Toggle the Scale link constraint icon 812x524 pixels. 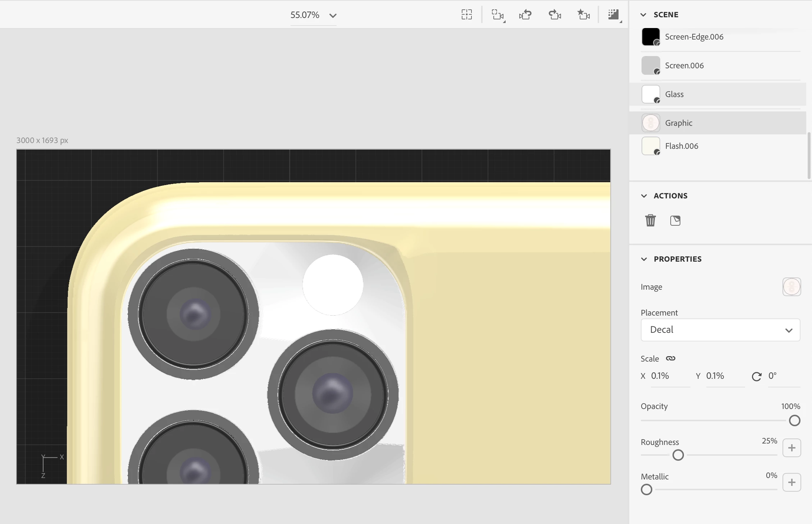tap(670, 358)
